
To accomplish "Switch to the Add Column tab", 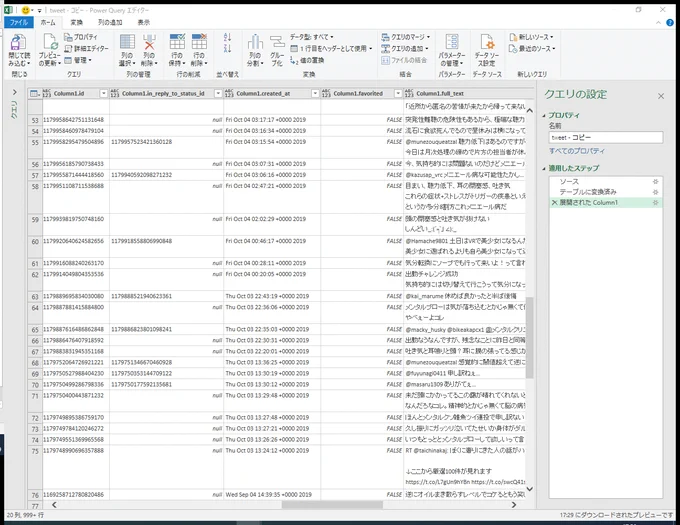I will coord(110,23).
